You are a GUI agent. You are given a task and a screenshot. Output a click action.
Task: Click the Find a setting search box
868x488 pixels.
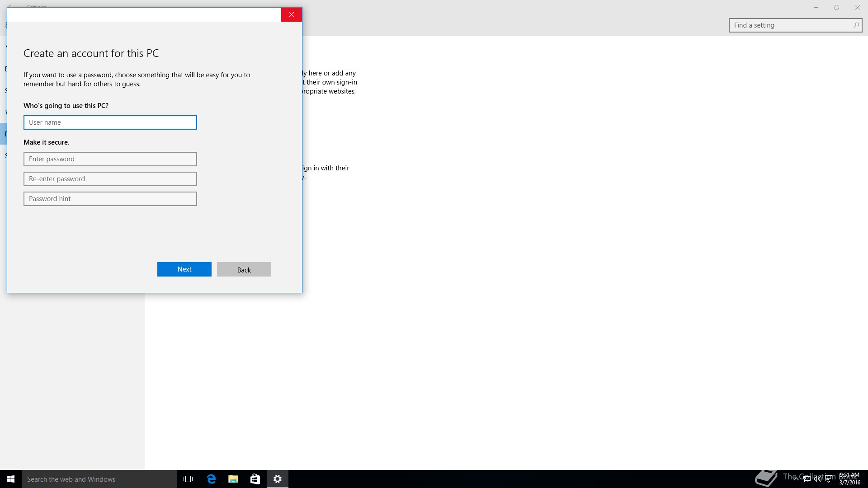pos(791,25)
